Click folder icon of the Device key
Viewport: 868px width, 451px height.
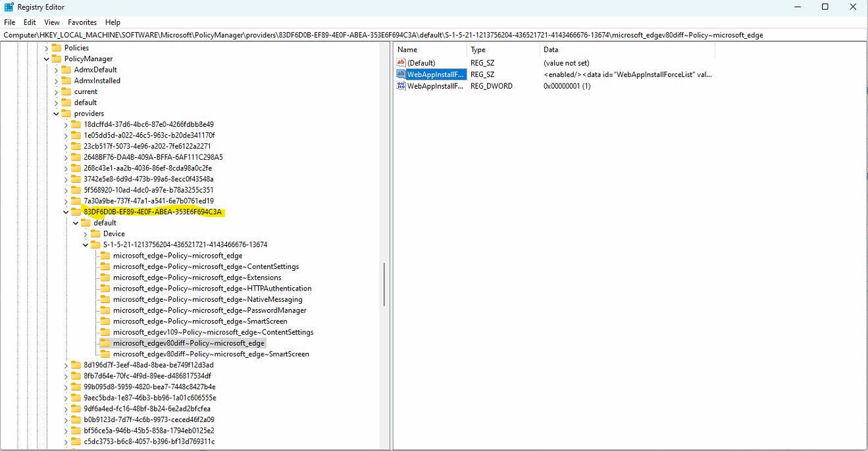[x=95, y=233]
